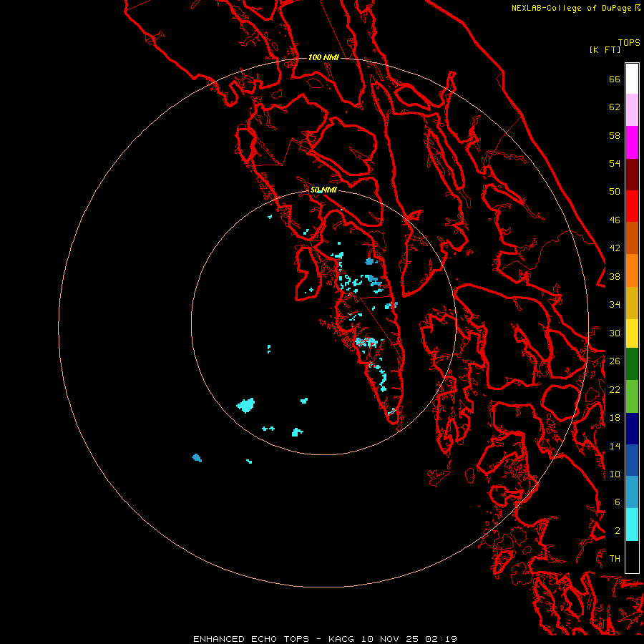The image size is (644, 644).
Task: Click the legend value '18'
Action: click(x=615, y=418)
